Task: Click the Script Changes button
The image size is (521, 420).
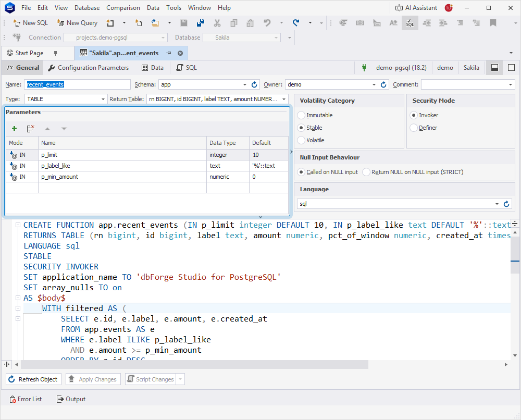Action: point(151,379)
